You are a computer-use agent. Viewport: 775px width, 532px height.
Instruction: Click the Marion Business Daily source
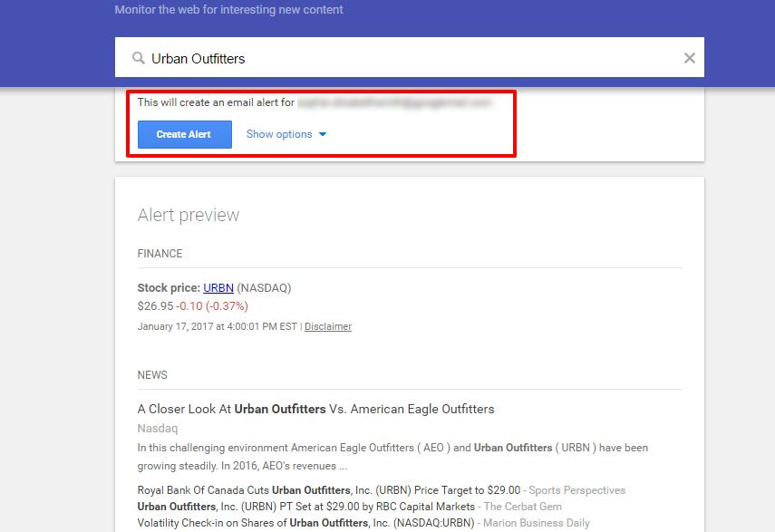(537, 523)
